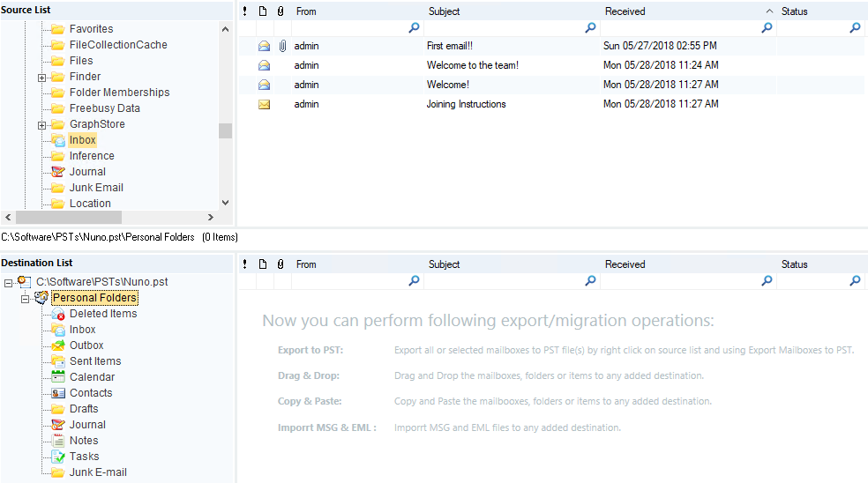Viewport: 868px width, 483px height.
Task: Click the Calendar icon in Destination List
Action: click(x=58, y=377)
